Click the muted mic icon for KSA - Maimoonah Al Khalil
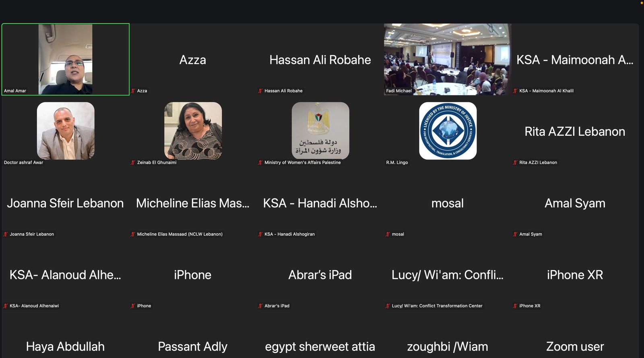This screenshot has width=644, height=358. (515, 91)
